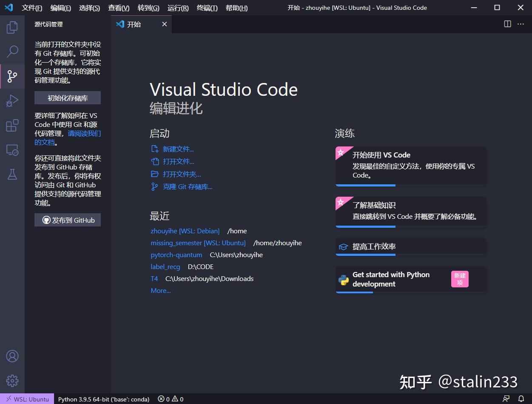Image resolution: width=532 pixels, height=404 pixels.
Task: Open the Explorer sidebar icon
Action: click(x=12, y=27)
